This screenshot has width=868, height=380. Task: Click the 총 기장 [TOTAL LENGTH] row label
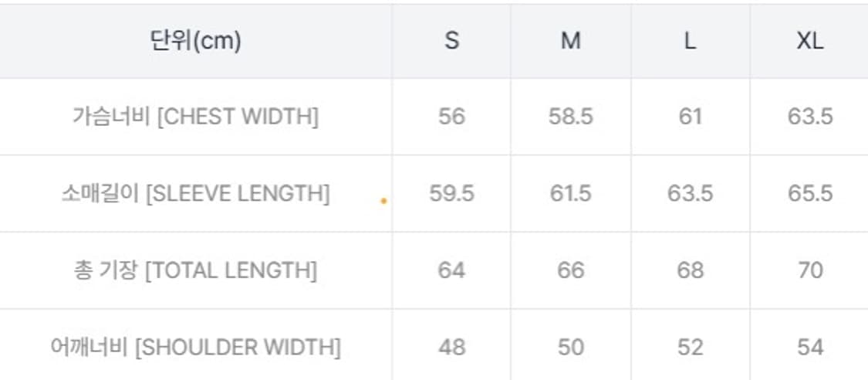195,270
